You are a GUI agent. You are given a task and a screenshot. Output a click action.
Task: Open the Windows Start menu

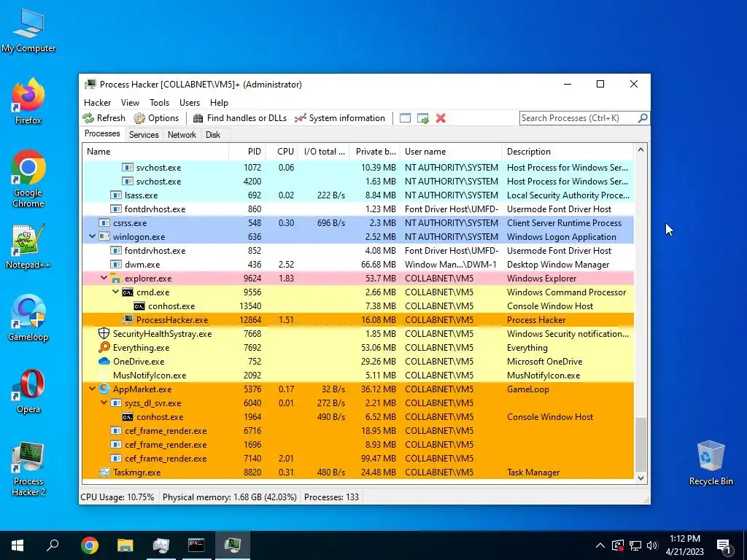(18, 545)
